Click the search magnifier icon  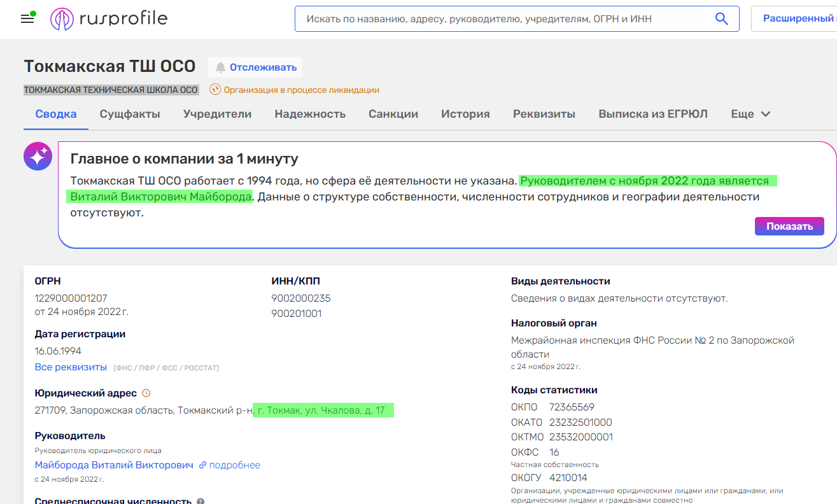[721, 18]
